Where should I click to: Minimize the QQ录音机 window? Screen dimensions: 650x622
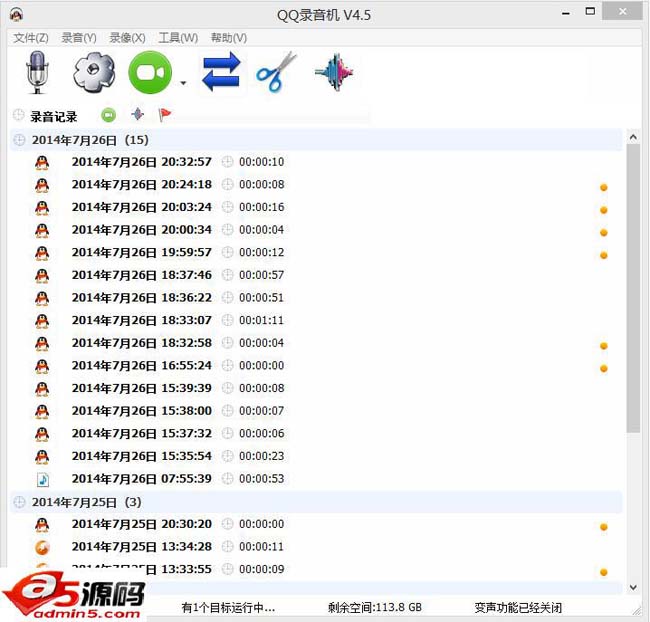point(566,12)
